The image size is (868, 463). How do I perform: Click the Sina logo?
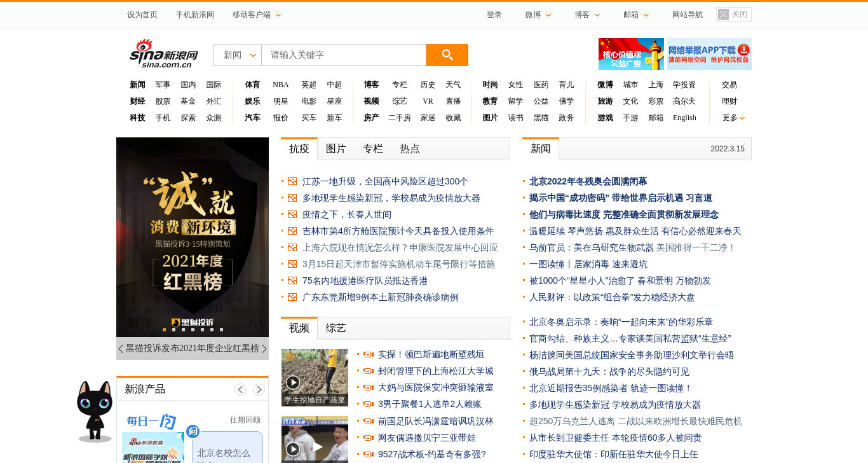tap(164, 53)
